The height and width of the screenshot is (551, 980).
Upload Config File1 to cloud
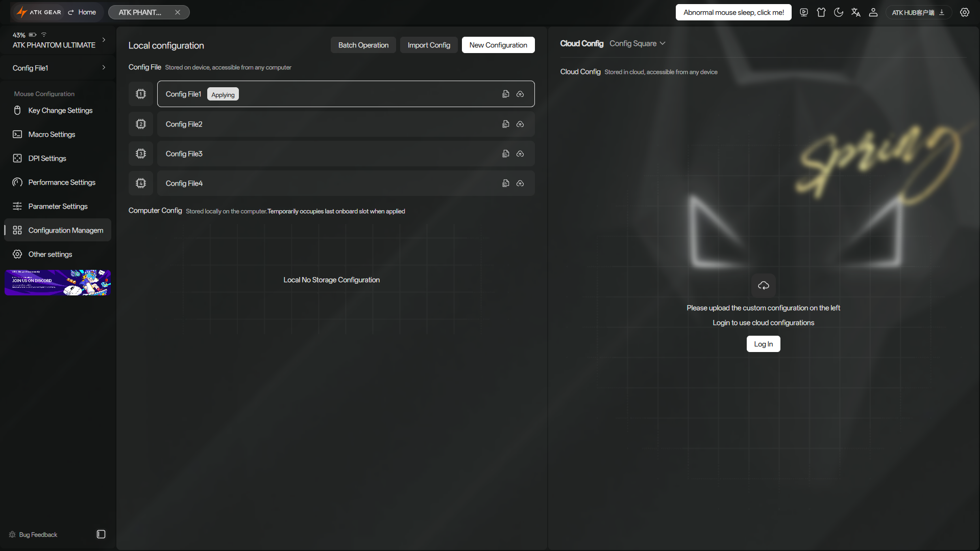(520, 94)
